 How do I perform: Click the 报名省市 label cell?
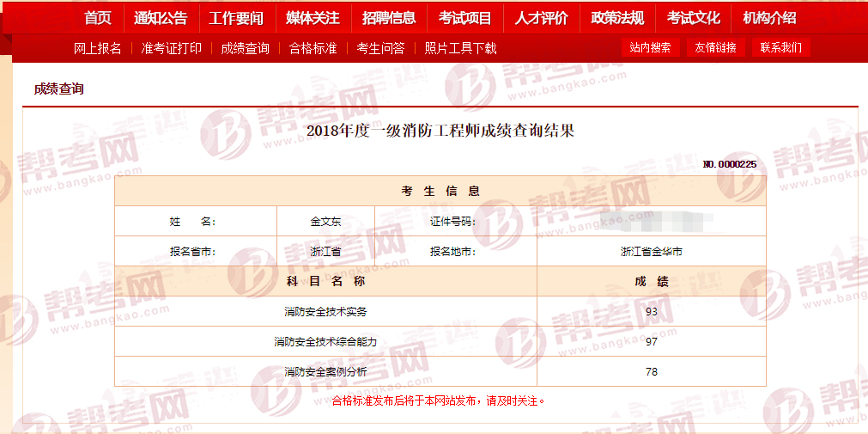click(196, 251)
